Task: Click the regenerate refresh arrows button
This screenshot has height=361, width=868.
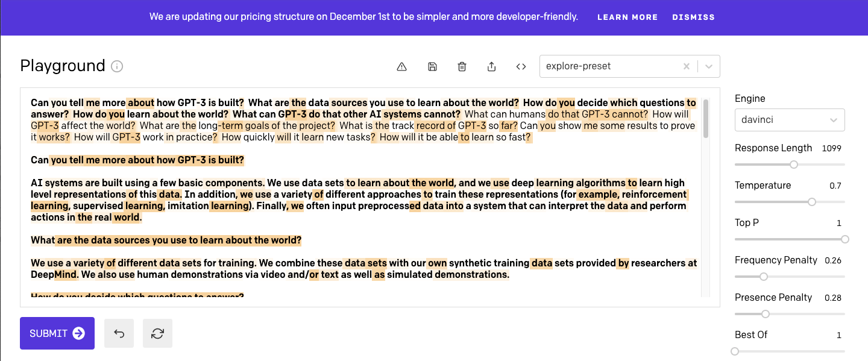Action: 158,333
